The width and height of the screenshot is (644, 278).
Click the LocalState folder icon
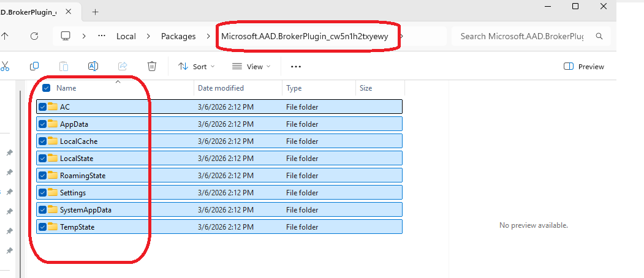[x=53, y=158]
